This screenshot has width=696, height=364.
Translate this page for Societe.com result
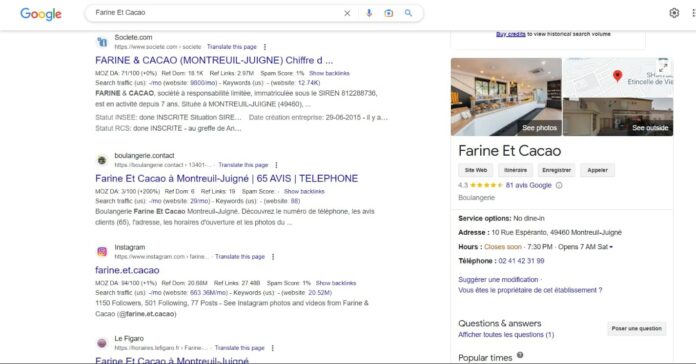(232, 47)
